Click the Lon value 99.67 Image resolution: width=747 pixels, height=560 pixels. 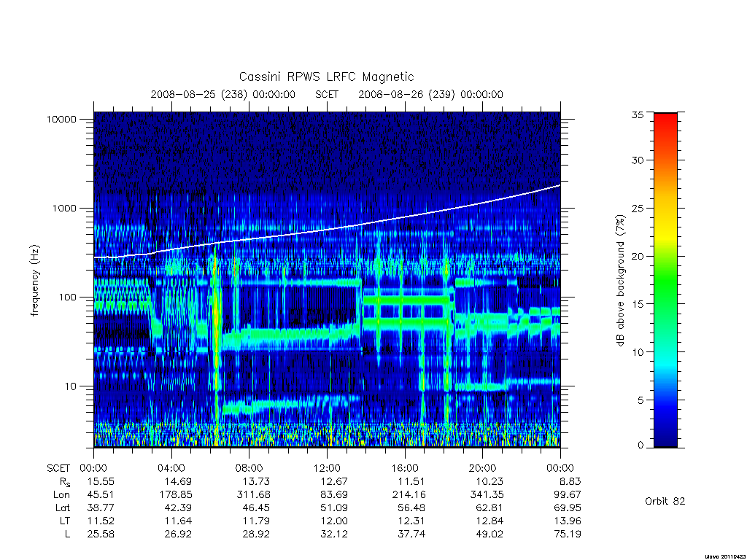(567, 495)
